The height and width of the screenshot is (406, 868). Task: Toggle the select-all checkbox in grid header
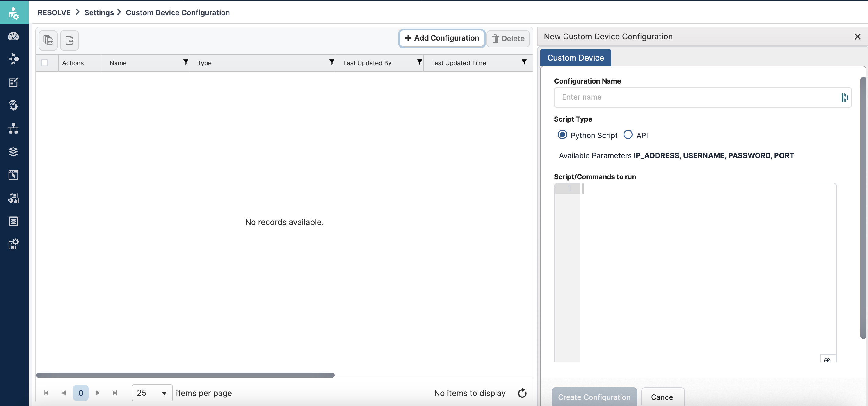[44, 63]
